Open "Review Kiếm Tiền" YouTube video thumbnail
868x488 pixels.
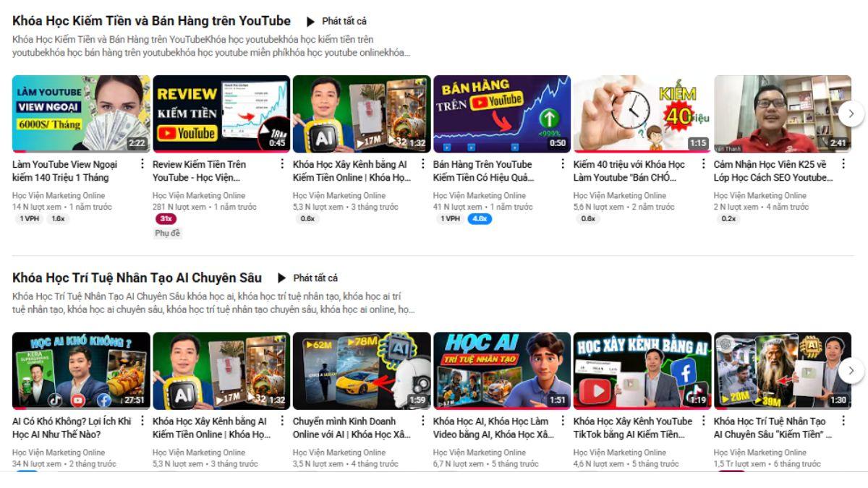coord(221,114)
